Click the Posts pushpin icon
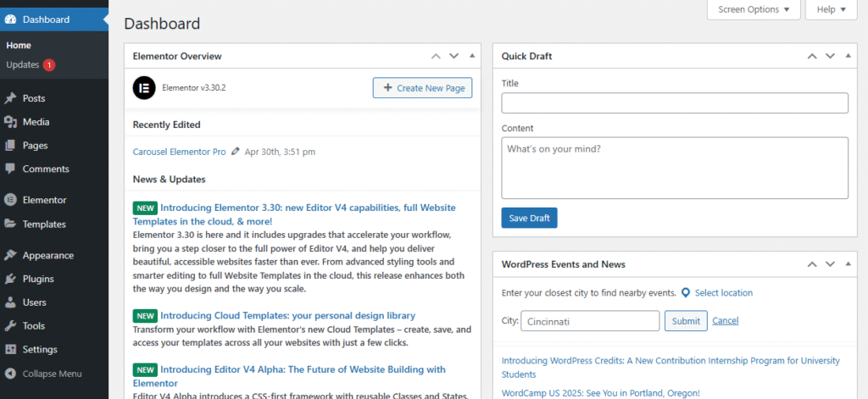Viewport: 868px width, 399px height. point(10,98)
